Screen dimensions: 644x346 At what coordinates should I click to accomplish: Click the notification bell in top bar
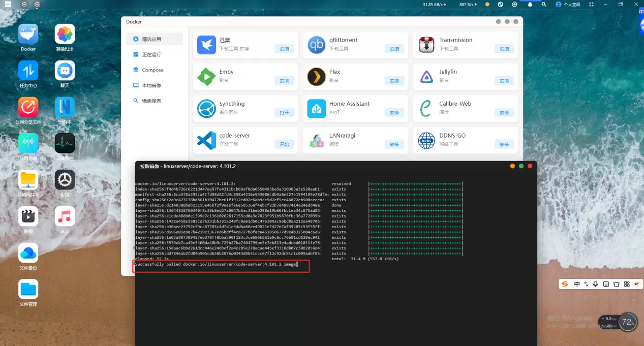pyautogui.click(x=530, y=4)
